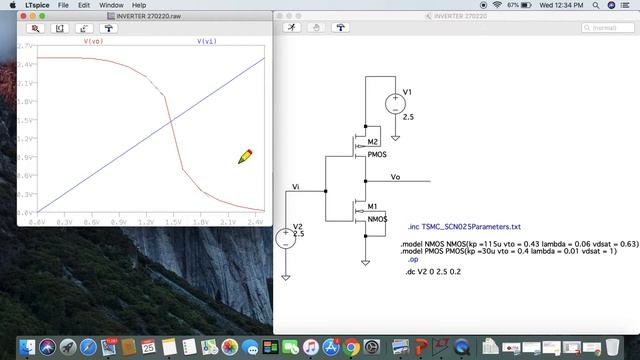Open Messages from the Dock

250,347
